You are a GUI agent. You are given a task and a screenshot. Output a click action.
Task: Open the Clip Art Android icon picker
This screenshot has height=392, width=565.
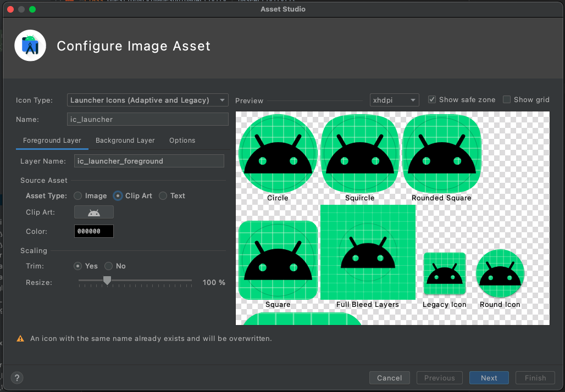[x=93, y=212]
